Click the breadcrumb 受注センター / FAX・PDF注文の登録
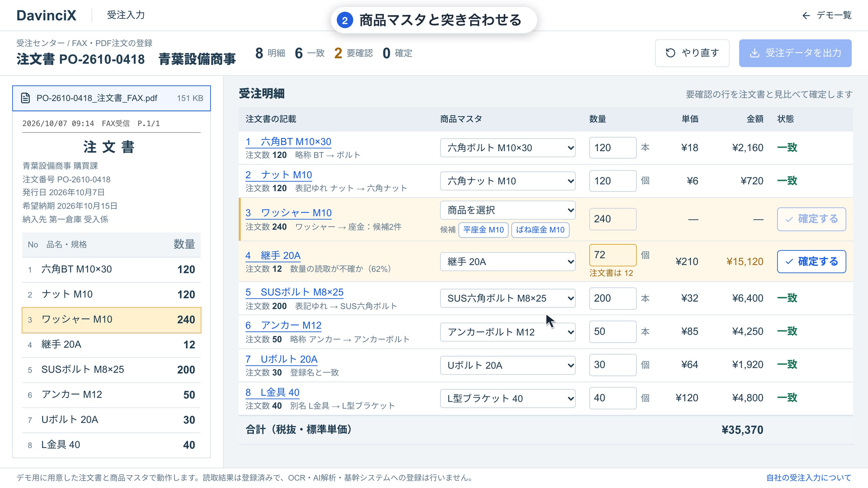 coord(84,43)
